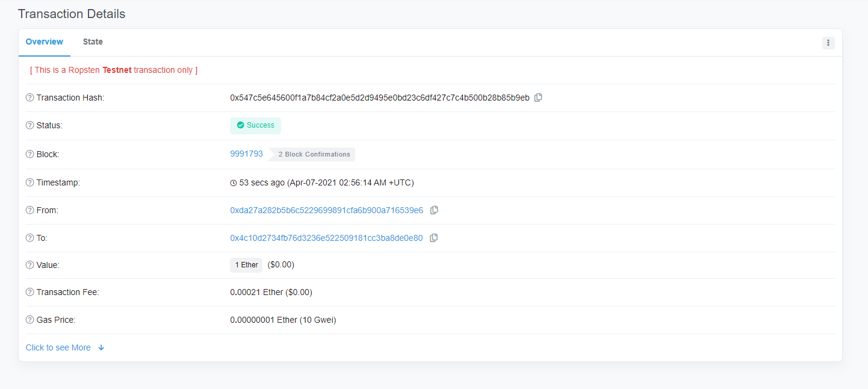Click the downward arrow next to Click to see More
868x389 pixels.
(x=101, y=347)
